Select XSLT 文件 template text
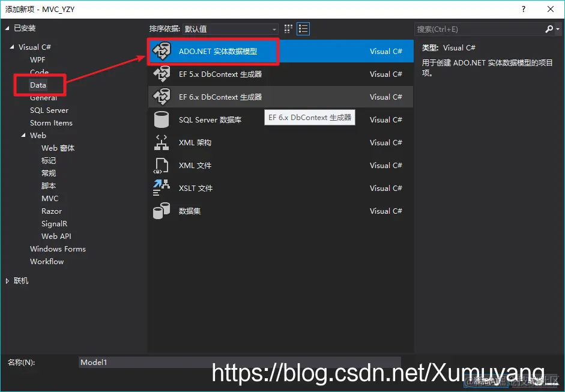 coord(196,188)
